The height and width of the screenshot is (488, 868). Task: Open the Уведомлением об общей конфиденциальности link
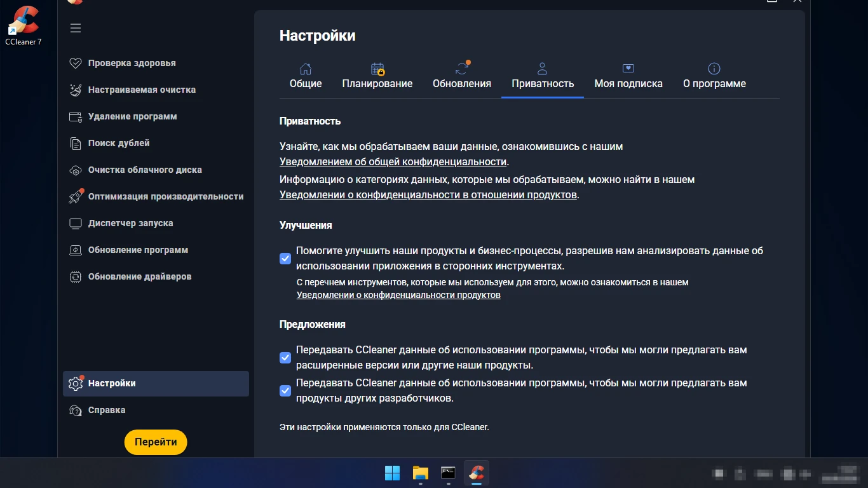pos(393,162)
